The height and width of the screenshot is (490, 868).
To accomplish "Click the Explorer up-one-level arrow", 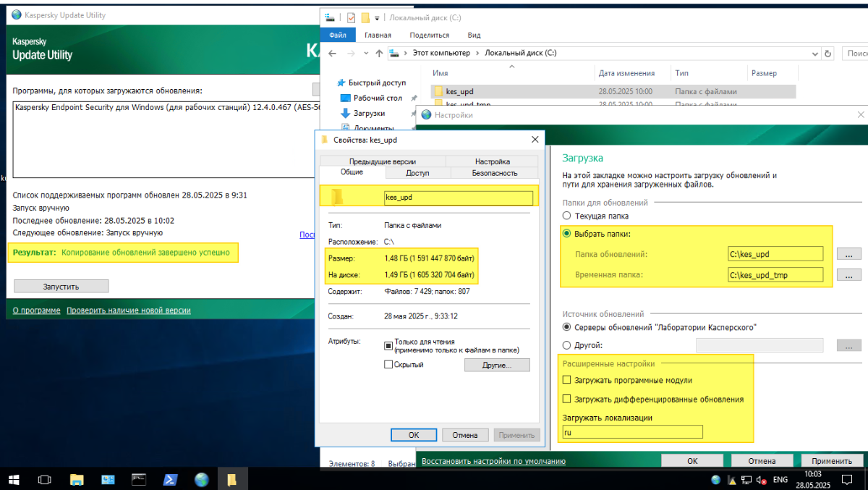I will coord(379,54).
